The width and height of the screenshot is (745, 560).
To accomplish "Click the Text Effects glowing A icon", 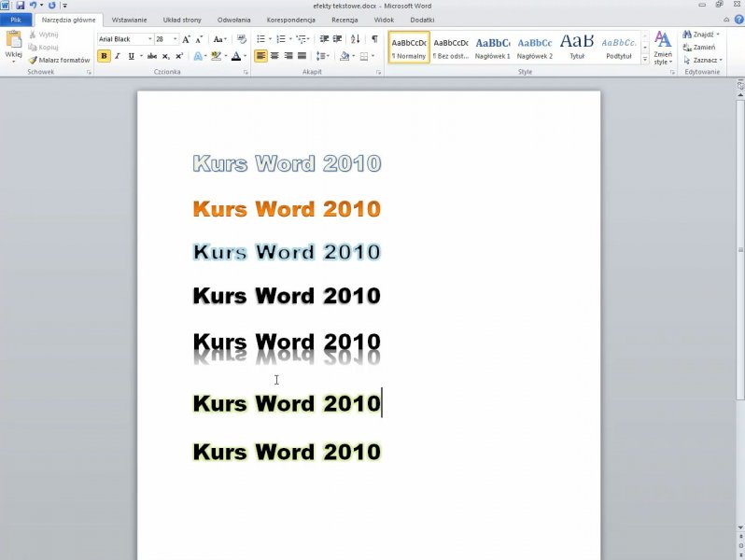I will (x=198, y=56).
